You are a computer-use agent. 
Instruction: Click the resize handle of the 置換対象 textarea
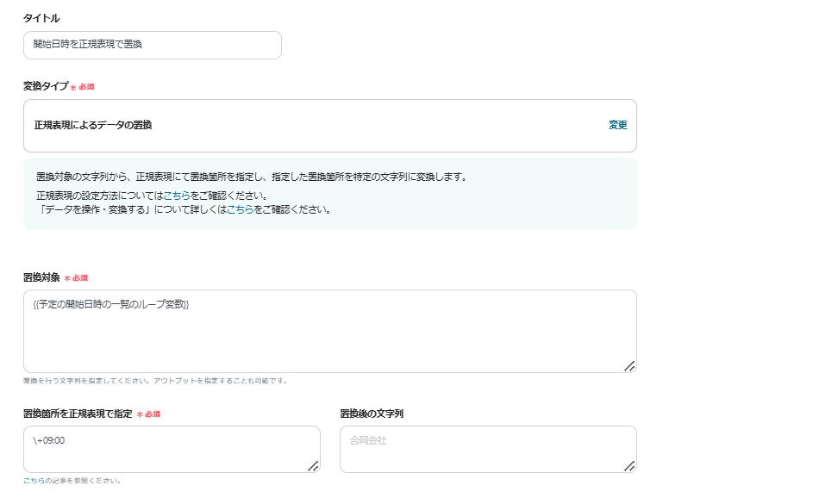630,366
